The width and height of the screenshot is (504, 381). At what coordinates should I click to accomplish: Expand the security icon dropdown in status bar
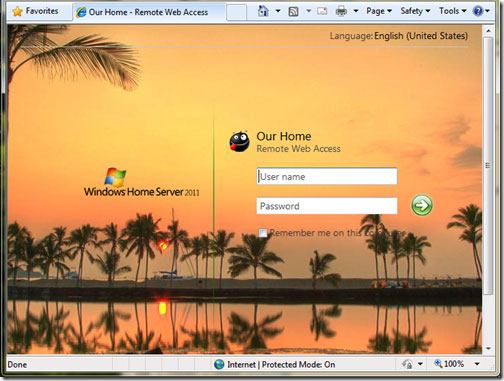(420, 364)
